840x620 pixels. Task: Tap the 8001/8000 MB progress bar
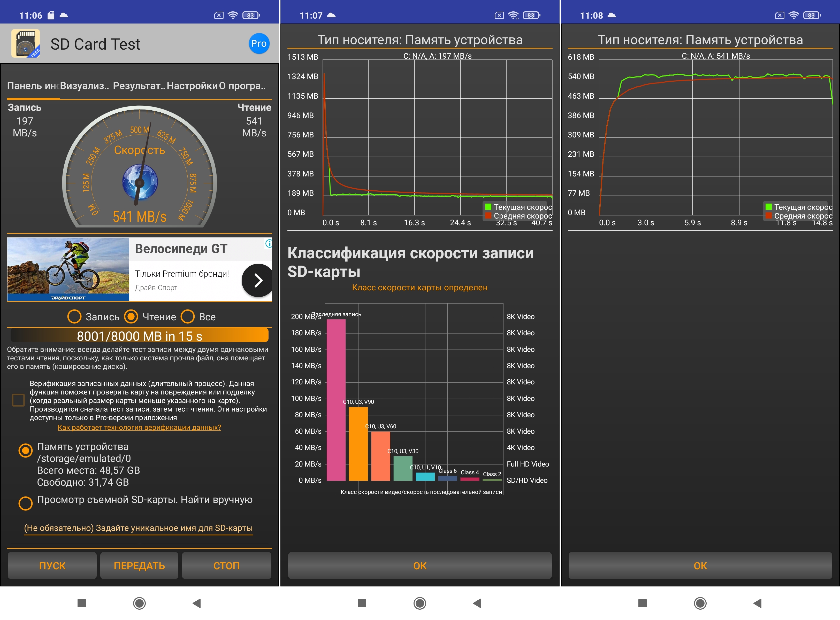pyautogui.click(x=139, y=336)
